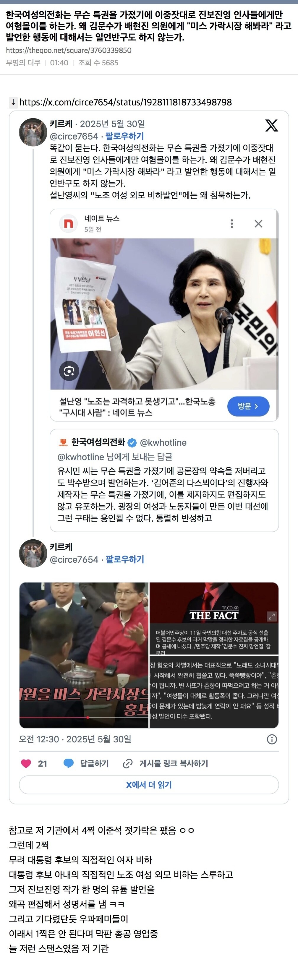Click the info circle icon beside tweet date
Screen dimensions: 298x980
coord(272,739)
